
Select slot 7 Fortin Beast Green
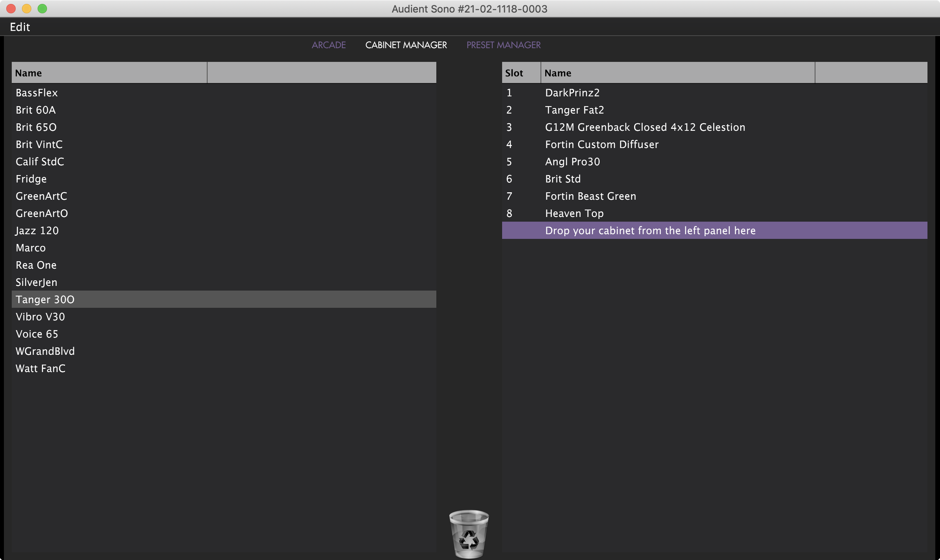pos(715,196)
